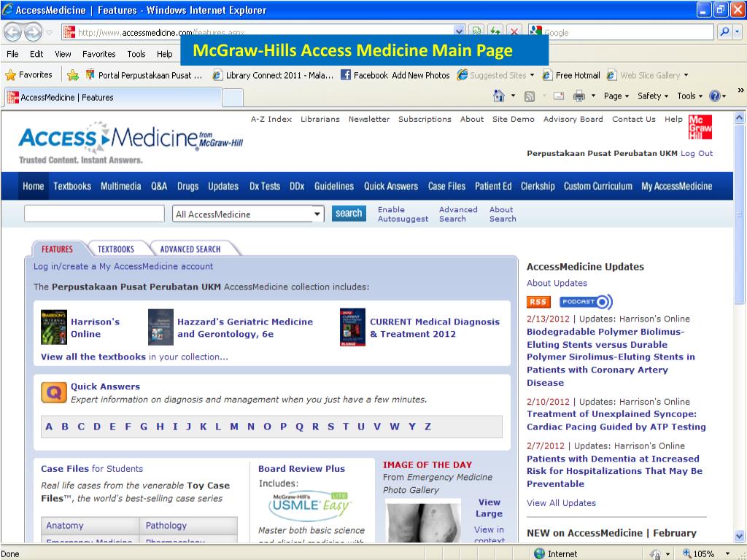747x560 pixels.
Task: Click the Anatomy case files cell
Action: pos(90,525)
